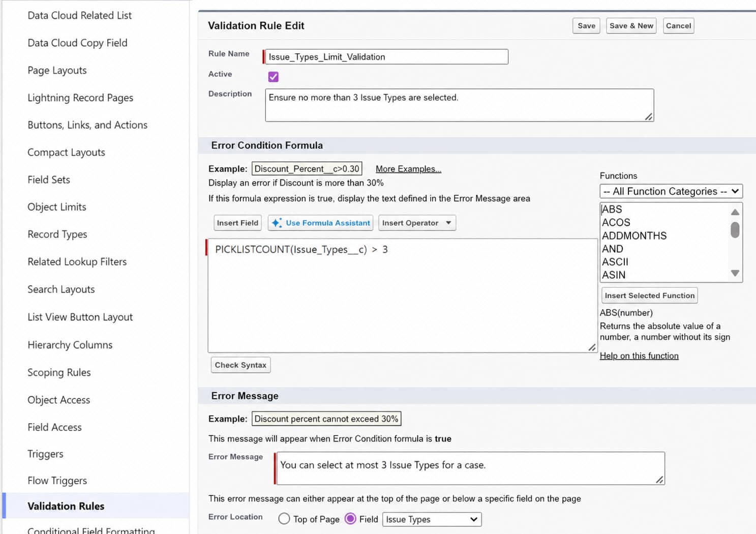756x534 pixels.
Task: Select ASCII in the functions list
Action: pos(615,262)
